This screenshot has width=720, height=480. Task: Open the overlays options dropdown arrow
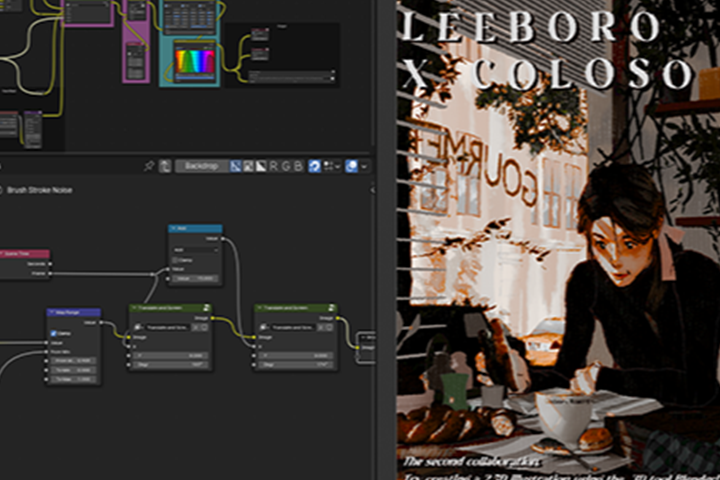point(364,166)
